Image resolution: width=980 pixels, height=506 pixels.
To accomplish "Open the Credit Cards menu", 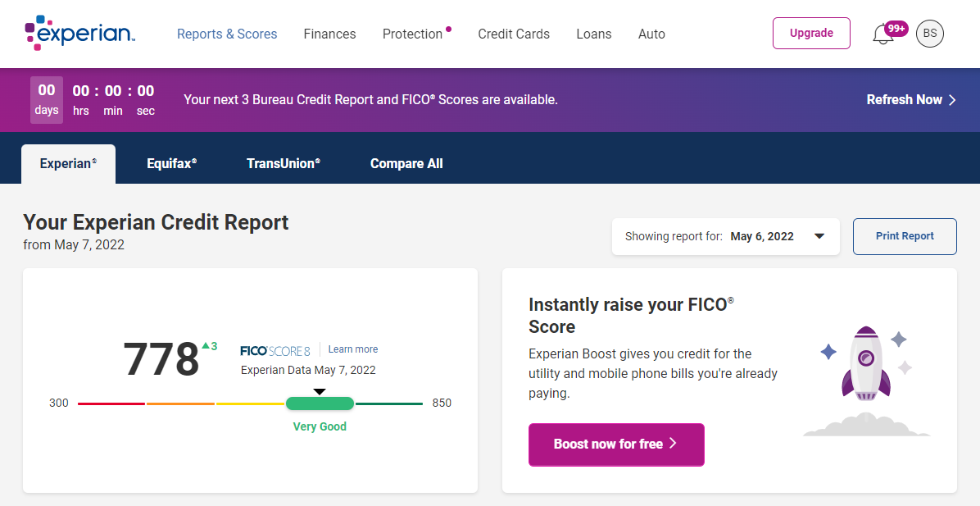I will pos(514,34).
